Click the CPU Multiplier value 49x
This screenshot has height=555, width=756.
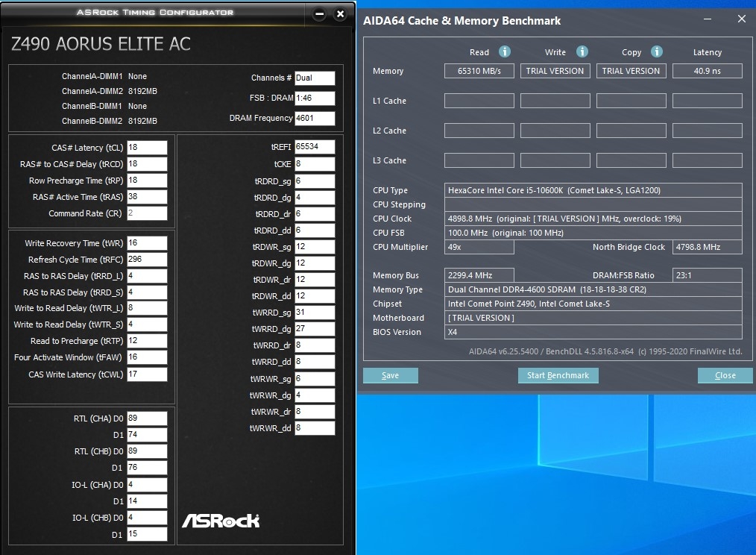click(479, 247)
